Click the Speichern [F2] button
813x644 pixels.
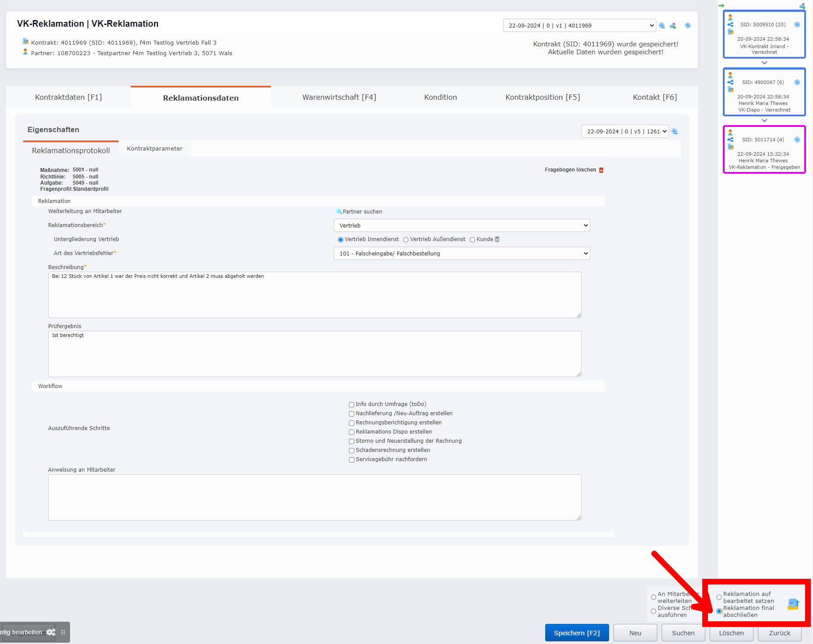pos(576,633)
